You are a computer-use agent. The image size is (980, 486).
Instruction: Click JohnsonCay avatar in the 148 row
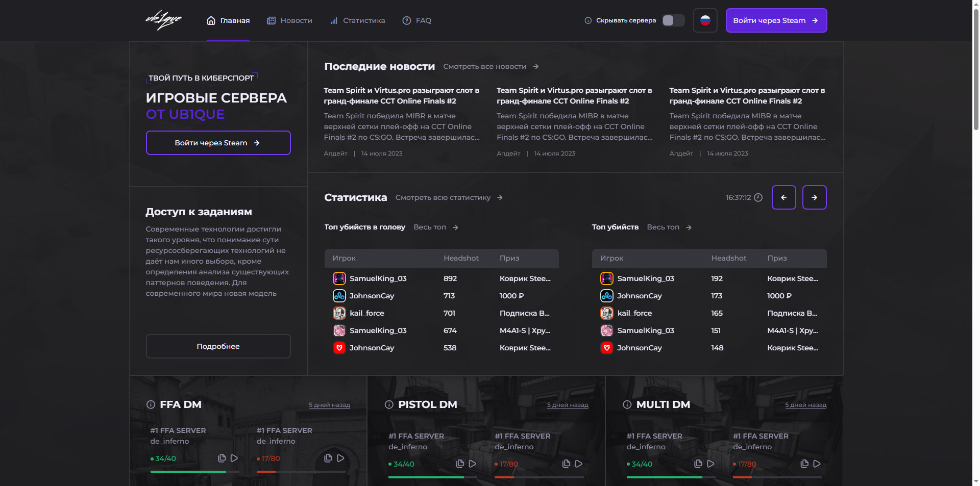(607, 348)
